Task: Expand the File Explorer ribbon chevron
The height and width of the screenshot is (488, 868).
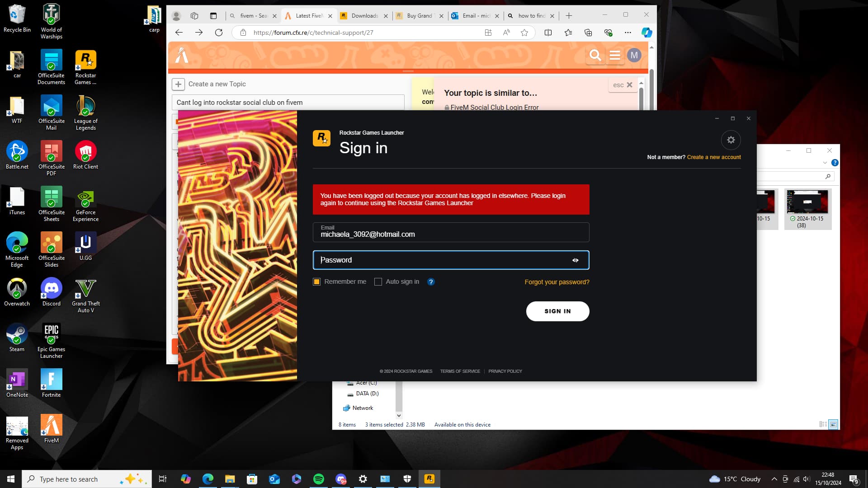Action: pyautogui.click(x=825, y=163)
